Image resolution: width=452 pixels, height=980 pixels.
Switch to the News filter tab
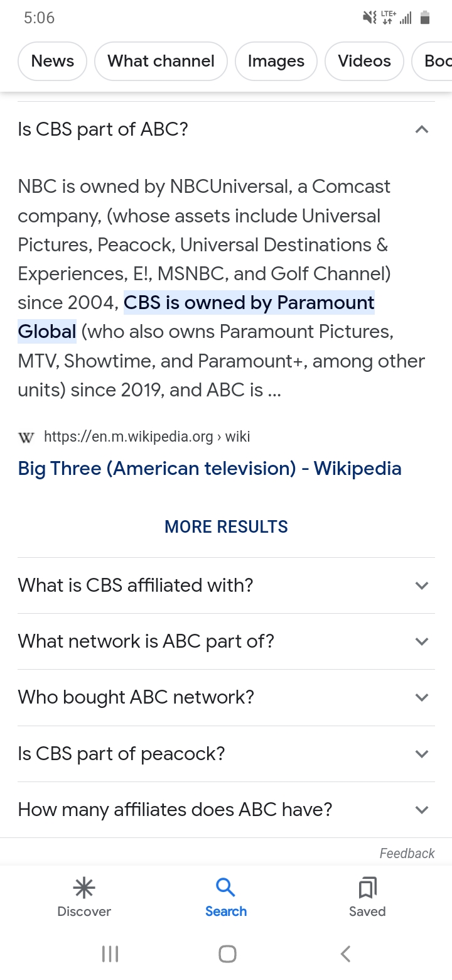pos(53,61)
